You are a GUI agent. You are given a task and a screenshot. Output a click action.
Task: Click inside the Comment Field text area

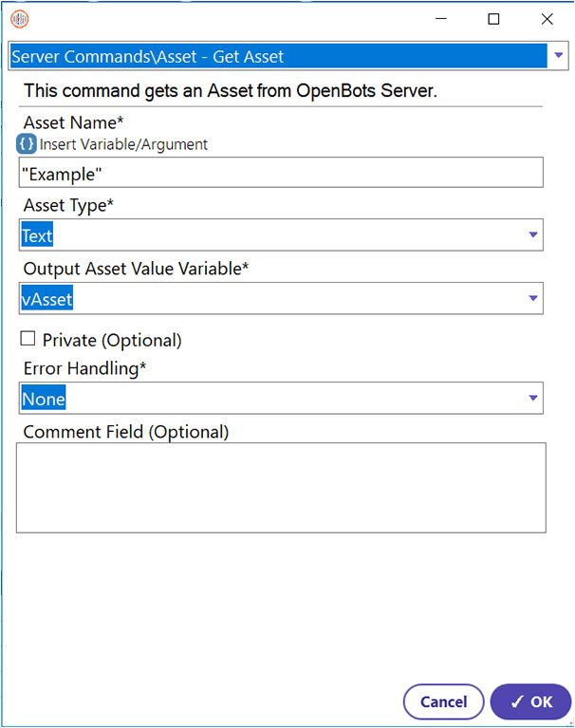[281, 488]
